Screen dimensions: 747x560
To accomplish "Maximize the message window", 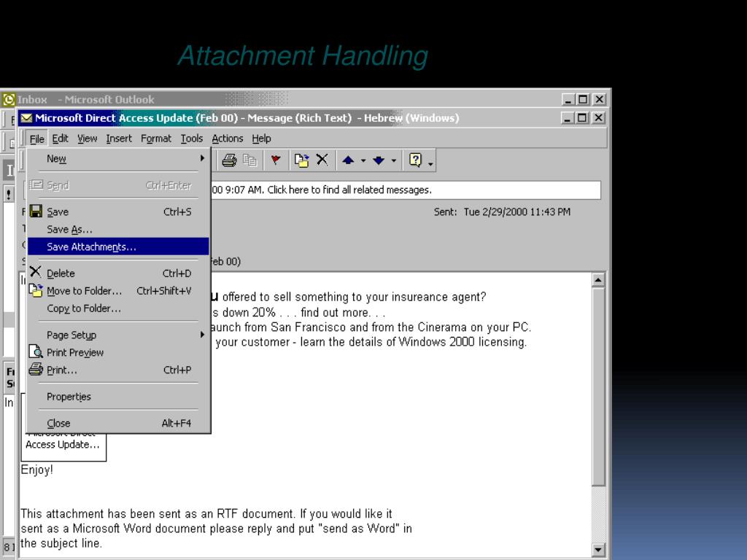I will point(582,117).
